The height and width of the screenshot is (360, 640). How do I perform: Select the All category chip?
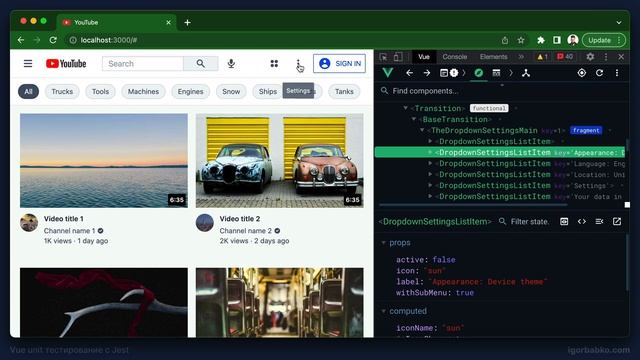pyautogui.click(x=28, y=91)
